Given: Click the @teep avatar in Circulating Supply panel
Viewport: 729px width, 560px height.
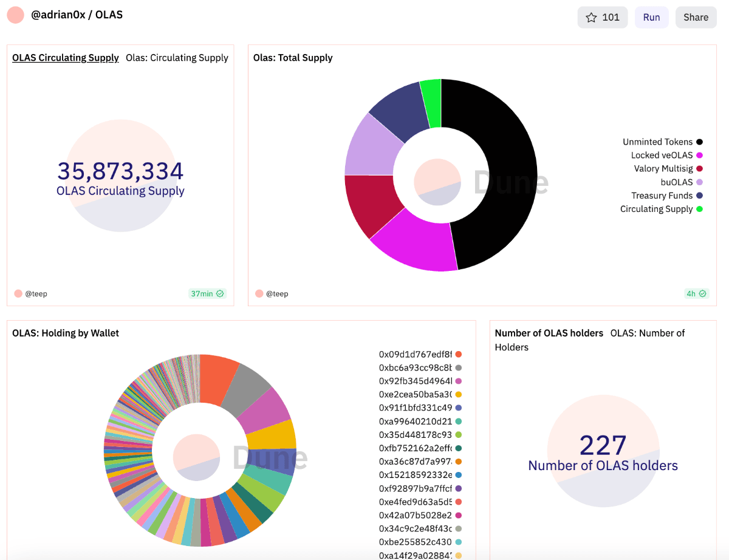Looking at the screenshot, I should tap(18, 293).
